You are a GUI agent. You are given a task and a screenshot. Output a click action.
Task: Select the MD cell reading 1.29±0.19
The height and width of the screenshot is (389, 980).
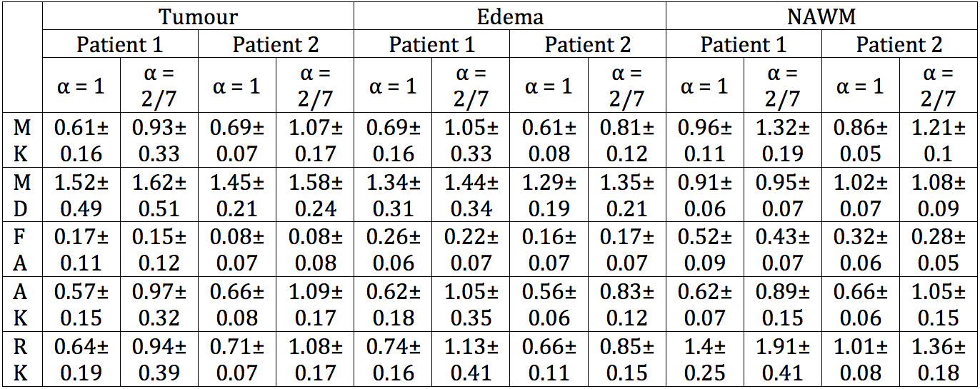click(x=549, y=196)
